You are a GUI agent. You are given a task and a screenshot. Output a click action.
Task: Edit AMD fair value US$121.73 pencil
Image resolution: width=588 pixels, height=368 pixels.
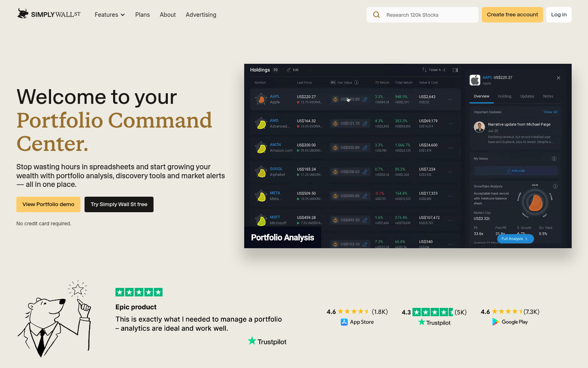(x=365, y=123)
